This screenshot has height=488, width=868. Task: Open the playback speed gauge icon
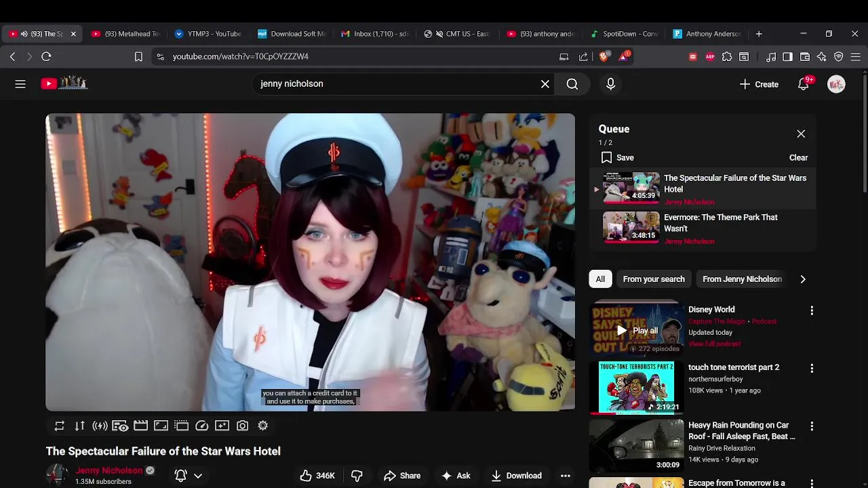pyautogui.click(x=201, y=426)
